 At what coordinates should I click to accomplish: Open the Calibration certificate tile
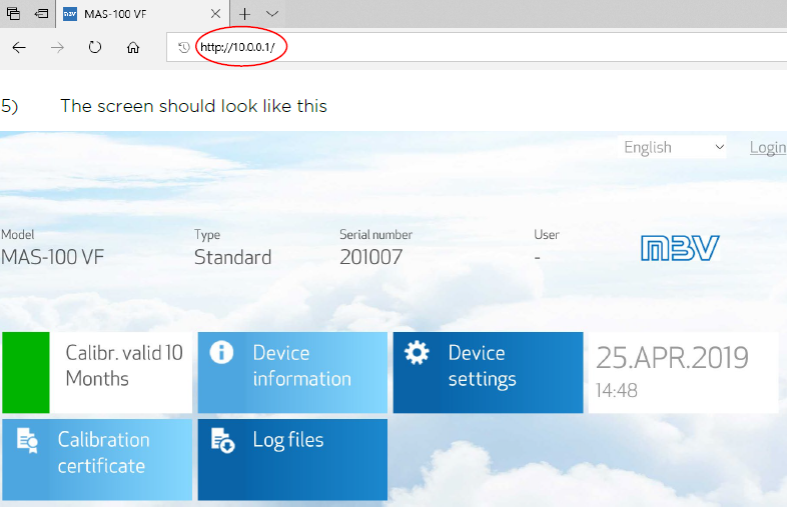point(97,459)
